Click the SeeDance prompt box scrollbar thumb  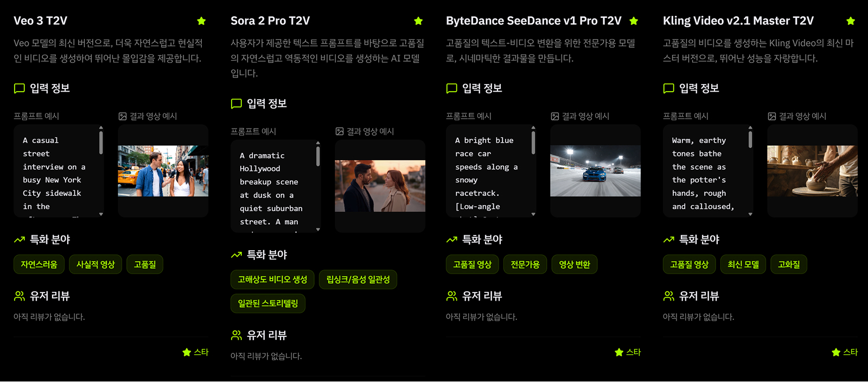pos(533,143)
